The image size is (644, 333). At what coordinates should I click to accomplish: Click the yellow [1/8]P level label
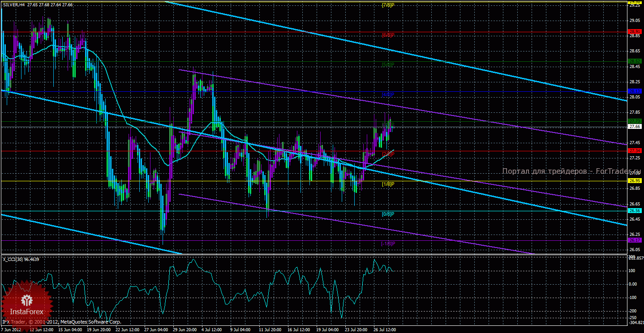(x=388, y=184)
